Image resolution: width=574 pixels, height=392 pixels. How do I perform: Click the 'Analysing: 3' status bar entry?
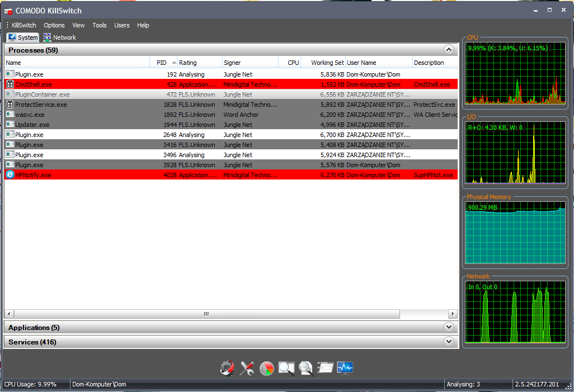pyautogui.click(x=463, y=384)
